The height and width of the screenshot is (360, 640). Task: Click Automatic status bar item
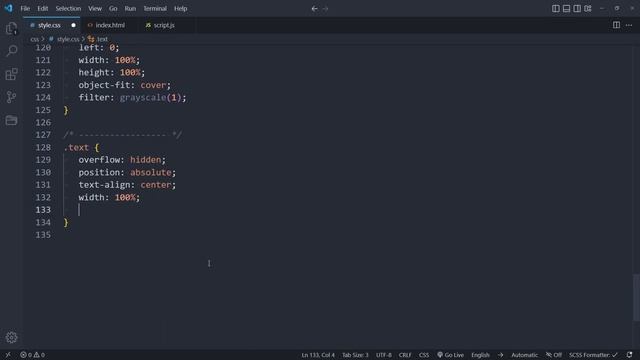pos(524,355)
